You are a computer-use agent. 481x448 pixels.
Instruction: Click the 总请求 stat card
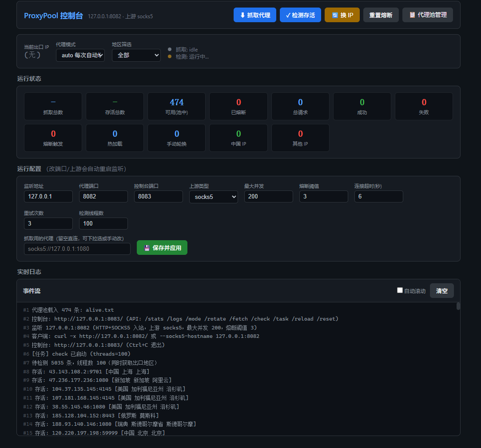(300, 107)
